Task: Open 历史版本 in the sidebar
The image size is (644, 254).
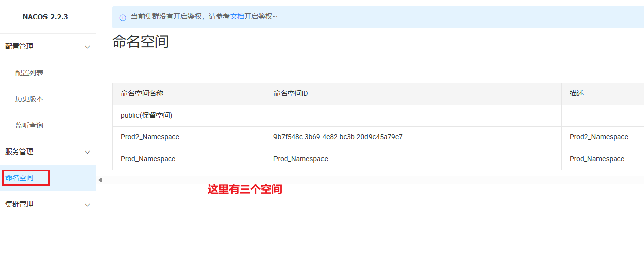Action: pos(29,99)
